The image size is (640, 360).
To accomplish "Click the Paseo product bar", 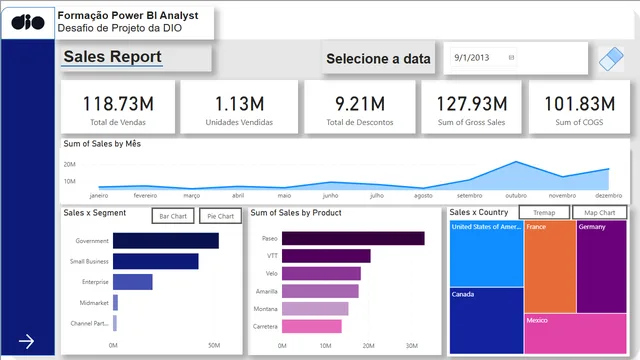I will coord(353,238).
